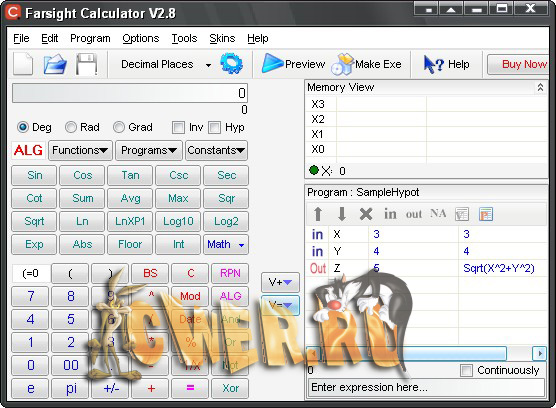Image resolution: width=556 pixels, height=408 pixels.
Task: Tick the Continuously checkbox
Action: pos(466,370)
